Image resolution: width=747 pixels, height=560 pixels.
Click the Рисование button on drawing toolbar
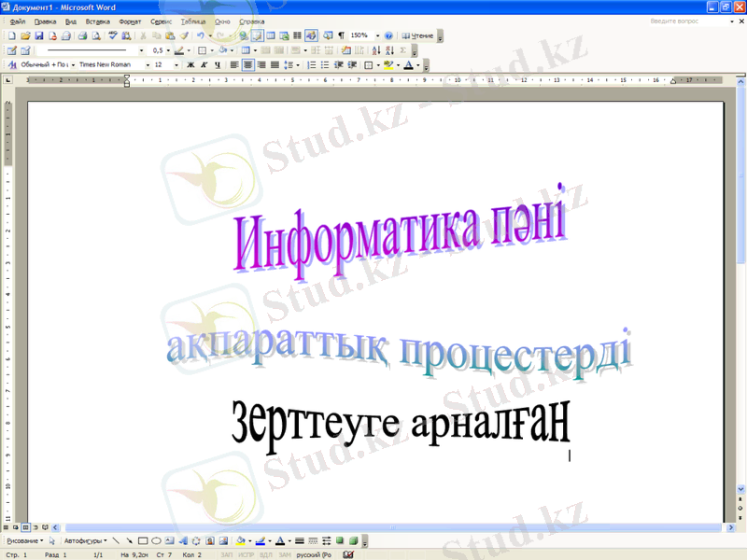(x=24, y=540)
